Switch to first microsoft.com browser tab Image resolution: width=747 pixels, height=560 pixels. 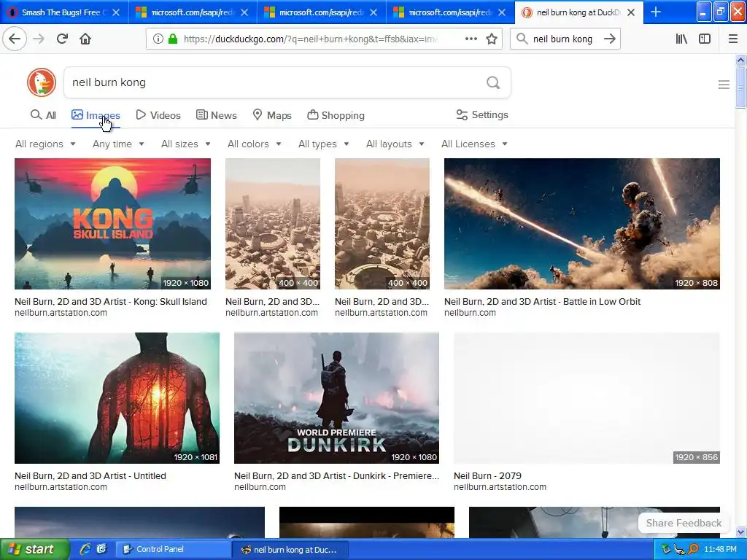[193, 12]
